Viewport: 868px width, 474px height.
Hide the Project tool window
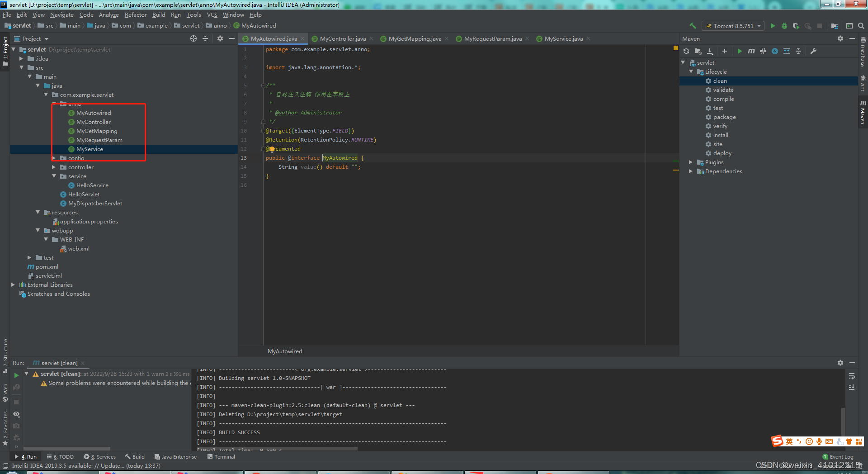232,38
